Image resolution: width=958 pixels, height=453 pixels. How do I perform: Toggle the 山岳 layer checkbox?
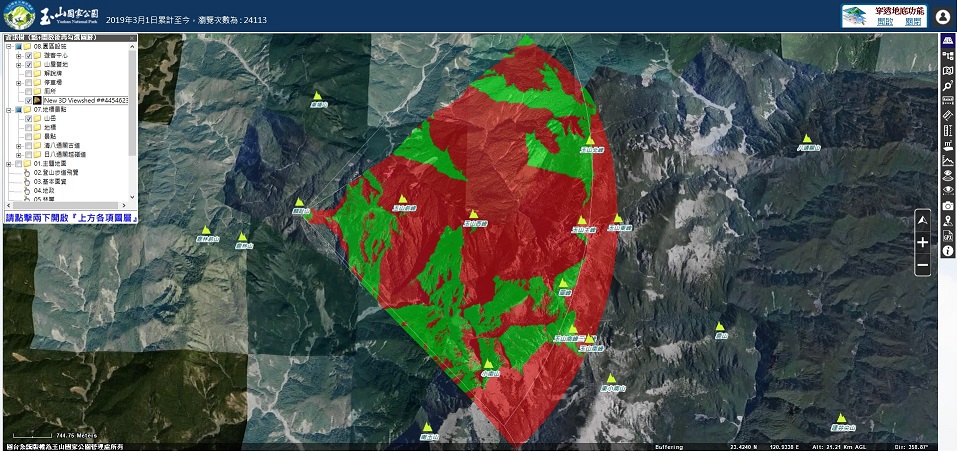click(x=28, y=118)
